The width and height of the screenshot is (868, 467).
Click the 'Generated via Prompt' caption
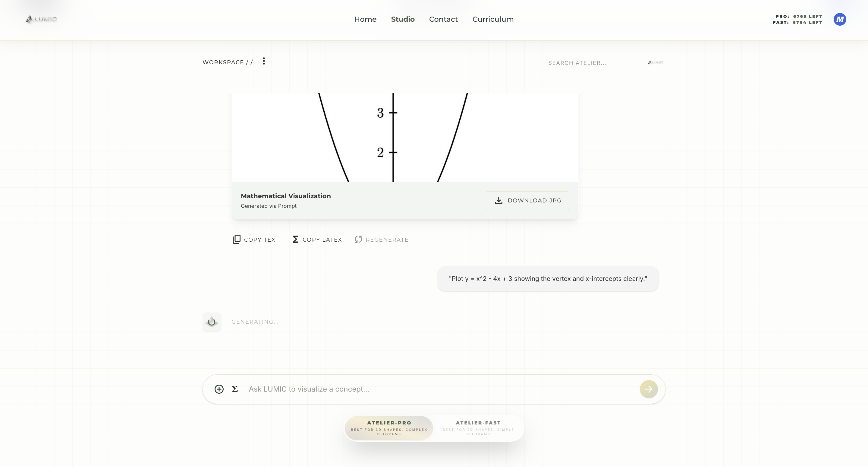click(x=269, y=206)
